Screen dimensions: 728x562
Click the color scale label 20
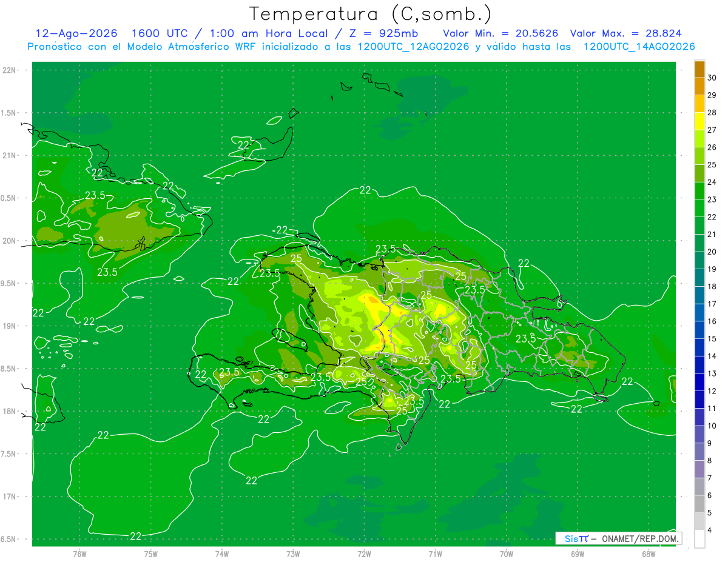click(x=712, y=252)
